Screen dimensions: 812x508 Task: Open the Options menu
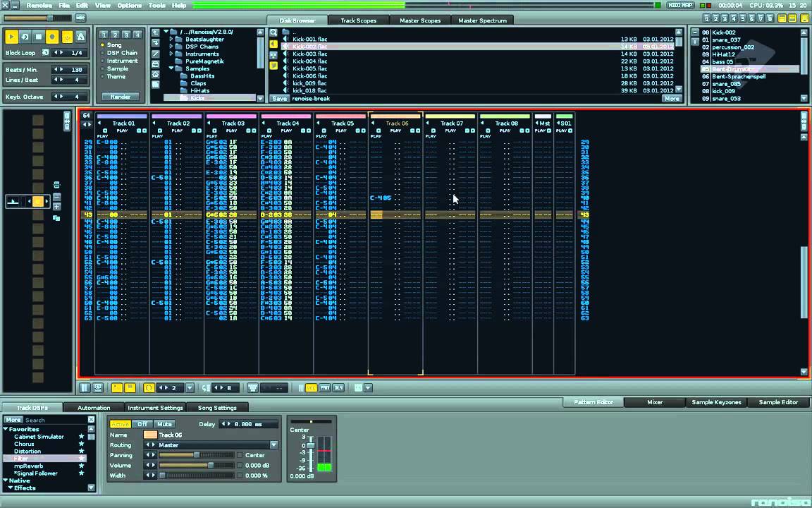(129, 5)
